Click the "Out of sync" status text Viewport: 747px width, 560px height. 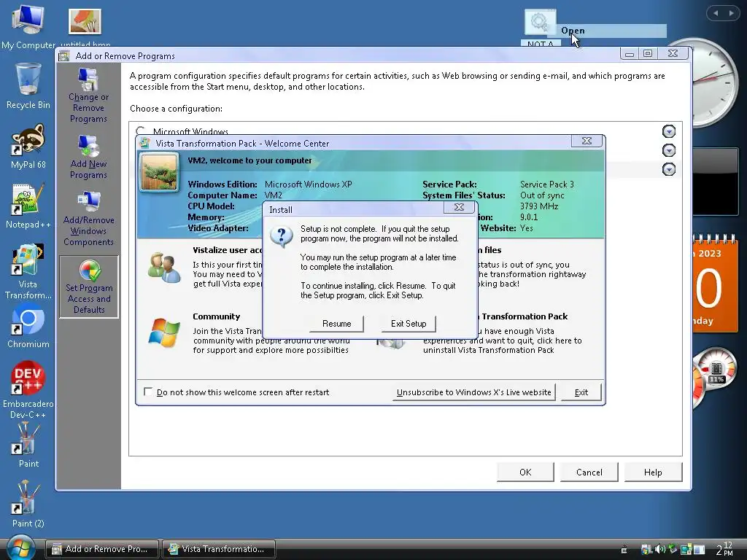542,195
